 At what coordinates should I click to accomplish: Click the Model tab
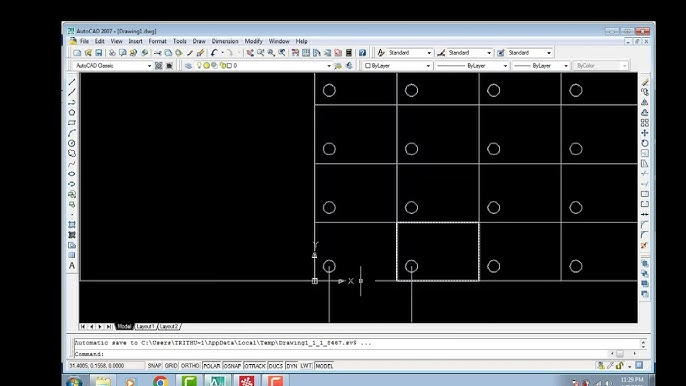coord(124,326)
